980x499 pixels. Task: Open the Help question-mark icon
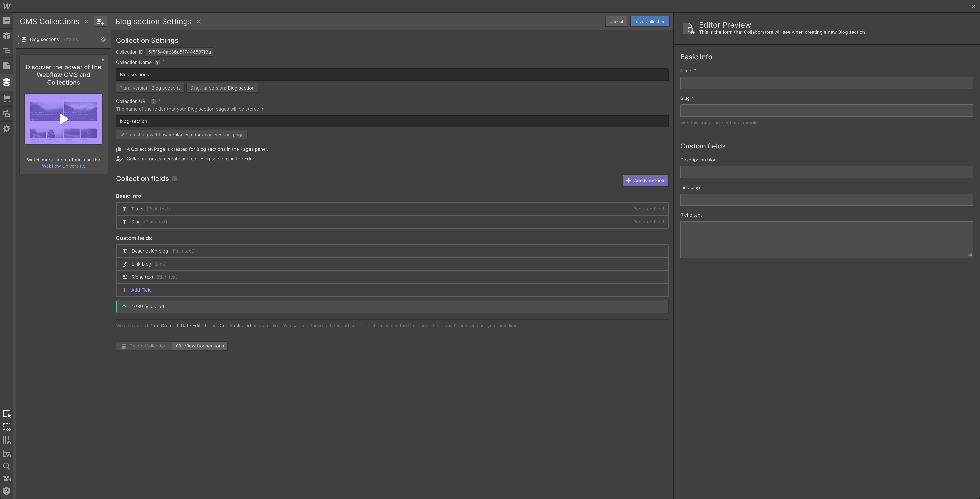7,491
